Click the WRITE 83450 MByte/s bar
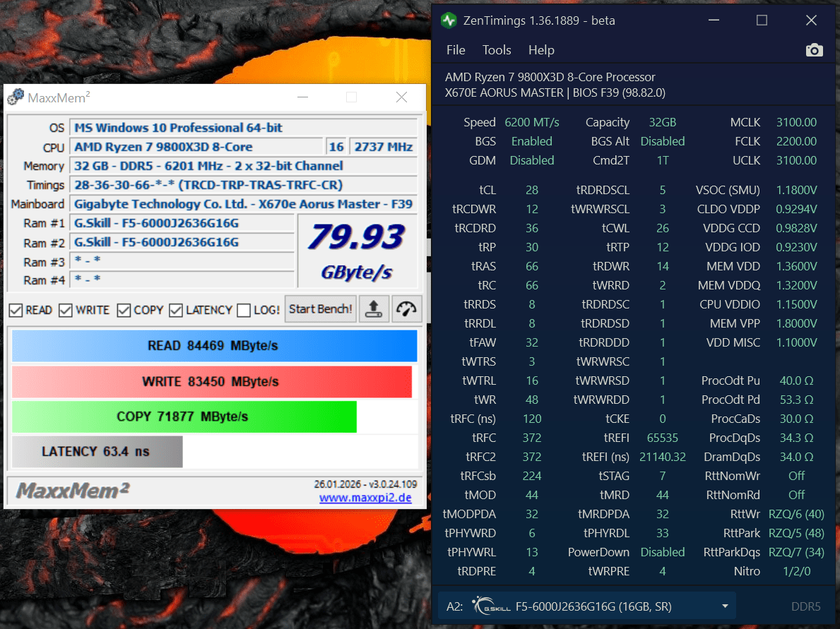 (212, 382)
